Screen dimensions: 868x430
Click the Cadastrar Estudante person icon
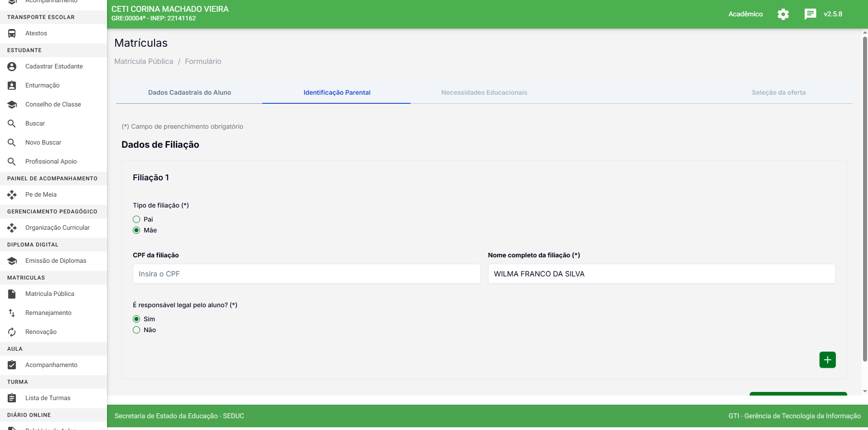click(12, 66)
